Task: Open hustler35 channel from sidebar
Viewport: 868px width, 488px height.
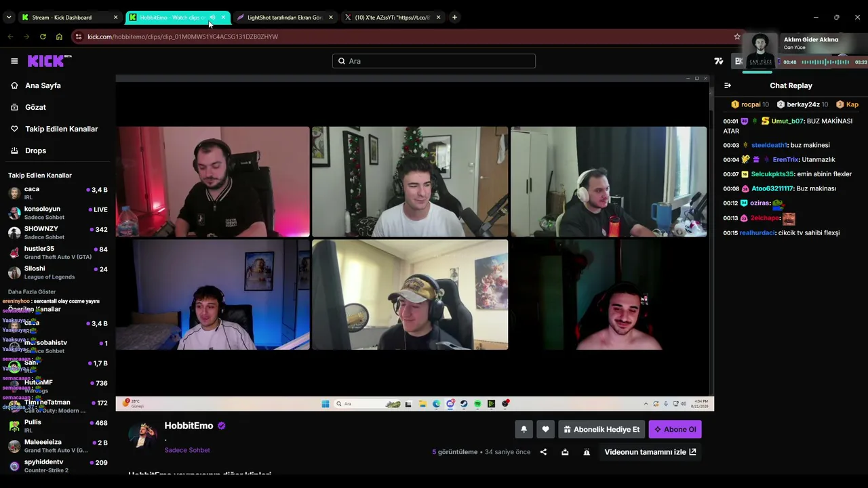Action: [x=58, y=252]
